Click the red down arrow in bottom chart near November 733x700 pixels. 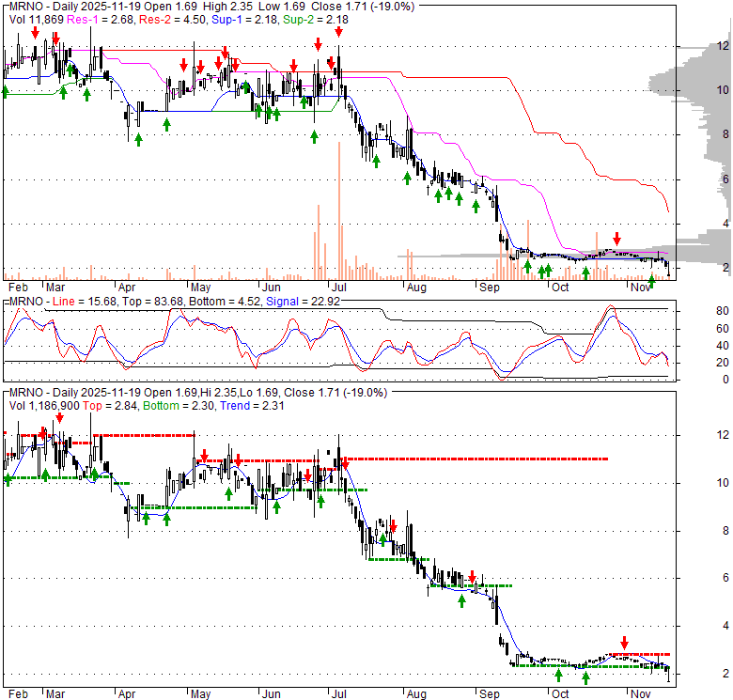pos(623,643)
